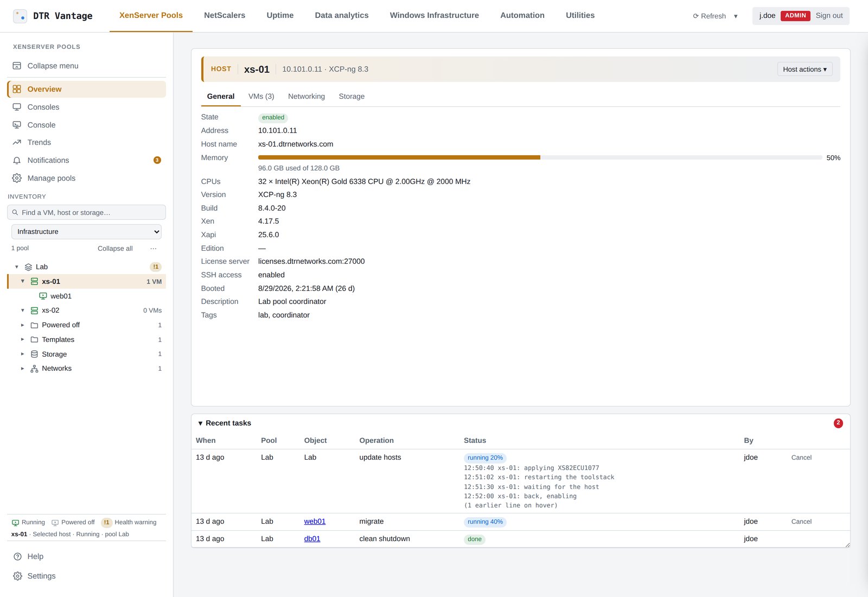
Task: Click the Help question mark icon
Action: click(17, 556)
